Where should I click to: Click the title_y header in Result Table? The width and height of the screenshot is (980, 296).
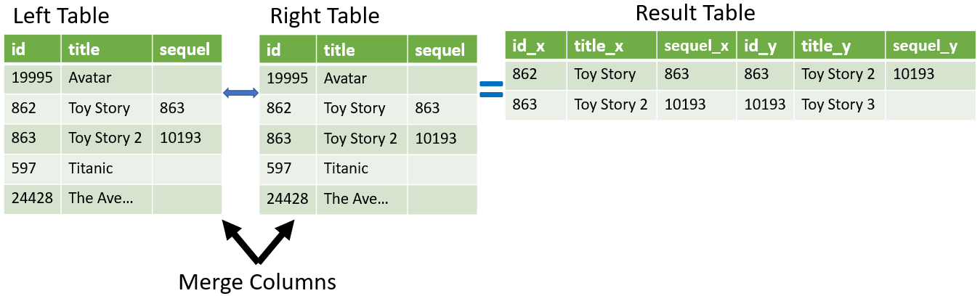click(840, 46)
